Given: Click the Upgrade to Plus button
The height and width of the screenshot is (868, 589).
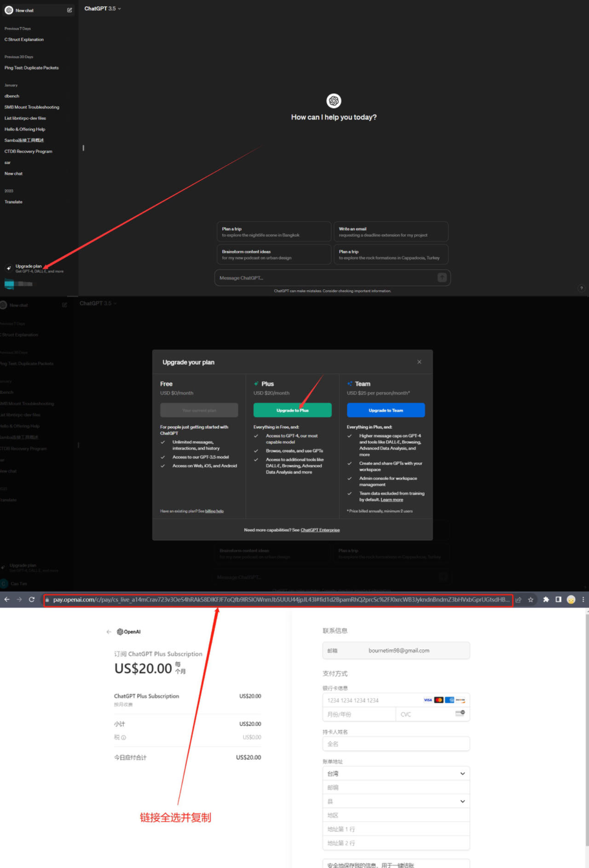Looking at the screenshot, I should click(292, 410).
